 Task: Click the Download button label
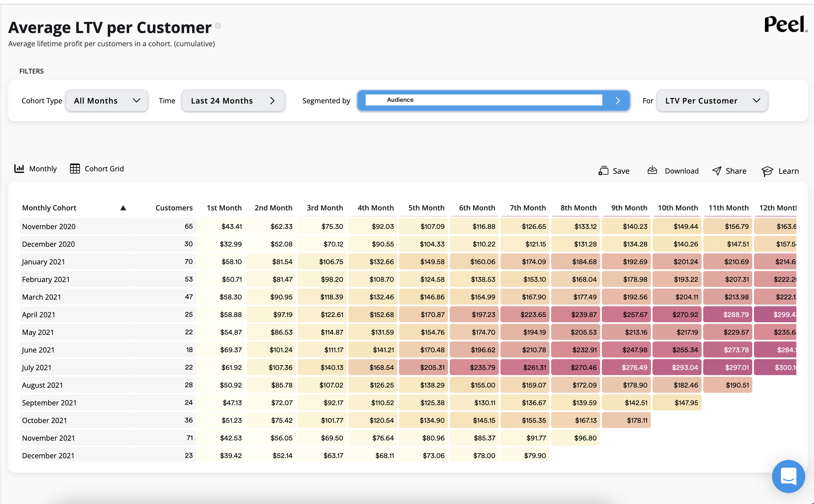coord(681,171)
